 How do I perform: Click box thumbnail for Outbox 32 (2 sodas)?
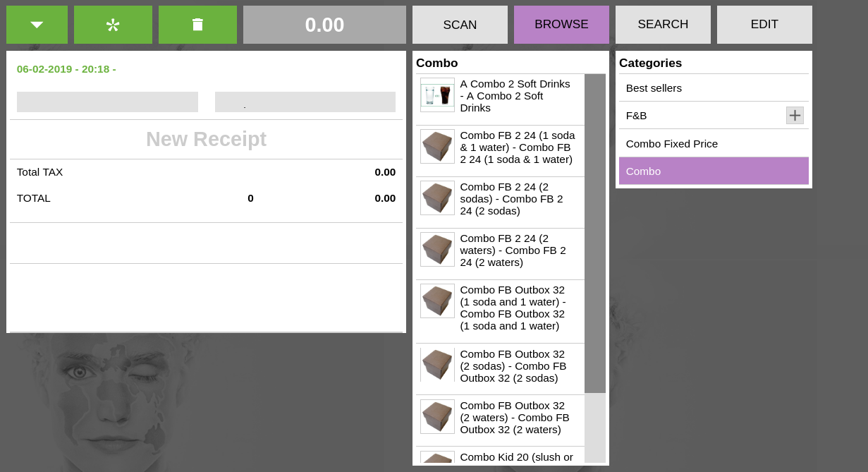437,365
